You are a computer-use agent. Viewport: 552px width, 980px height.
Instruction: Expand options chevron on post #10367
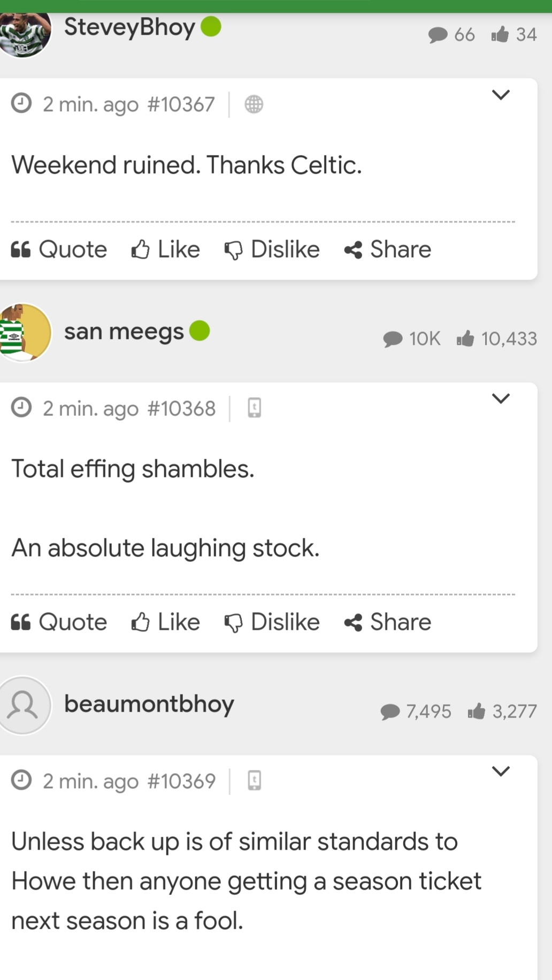(501, 95)
